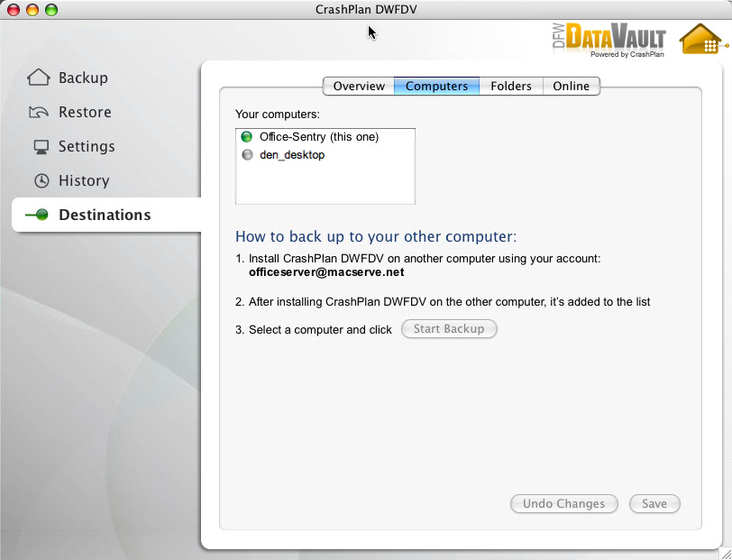The image size is (732, 560).
Task: Click the yellow minimize window button
Action: point(32,10)
